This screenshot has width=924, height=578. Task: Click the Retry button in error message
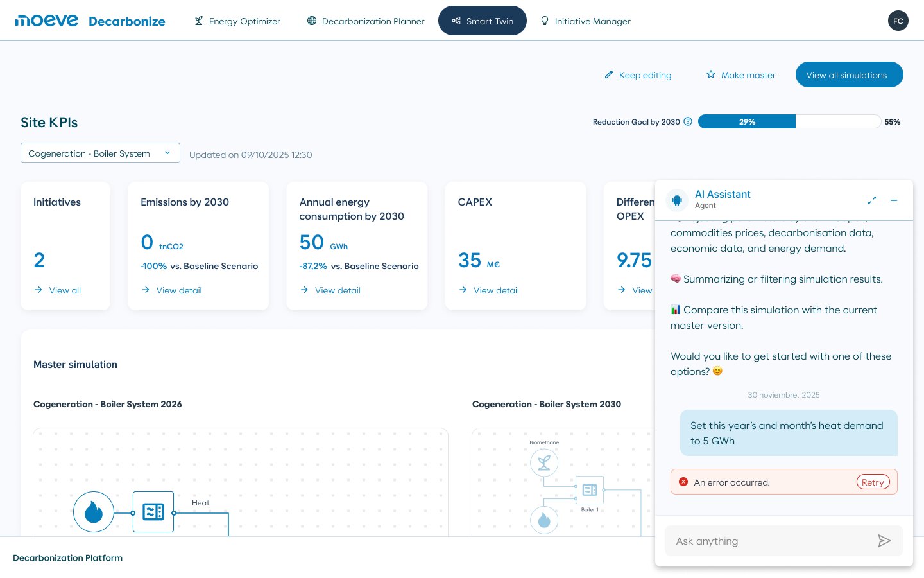point(873,482)
